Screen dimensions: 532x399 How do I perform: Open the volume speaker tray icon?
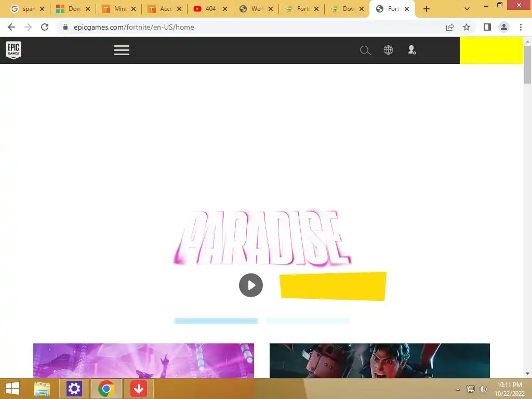pos(483,389)
